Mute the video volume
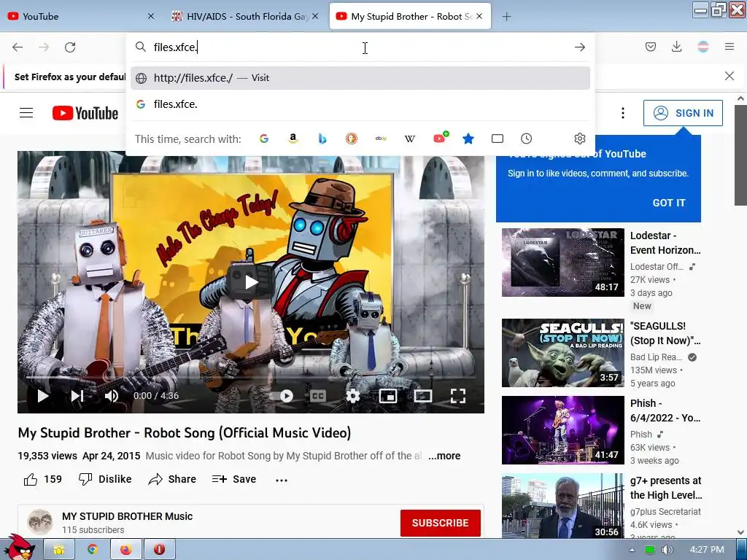This screenshot has width=747, height=560. (112, 396)
